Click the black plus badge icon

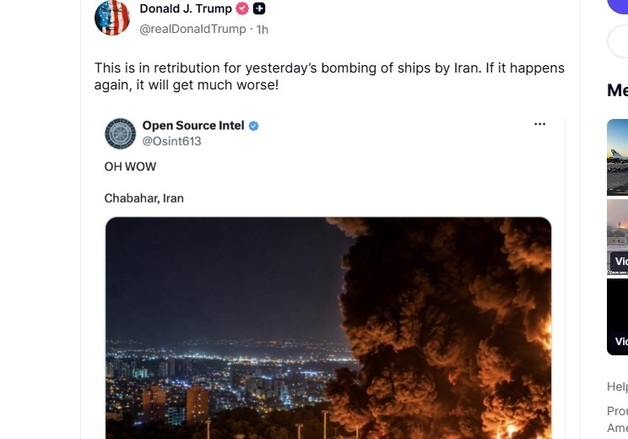click(x=259, y=8)
